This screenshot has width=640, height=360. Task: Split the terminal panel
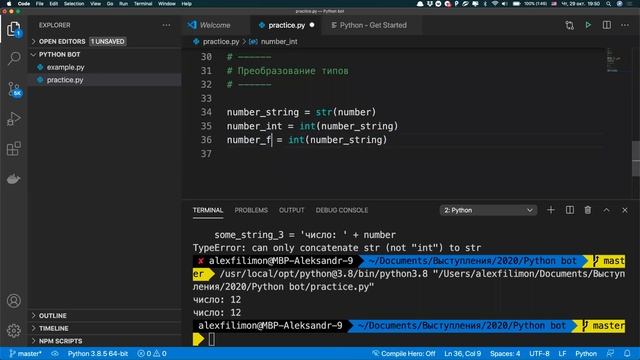[570, 210]
